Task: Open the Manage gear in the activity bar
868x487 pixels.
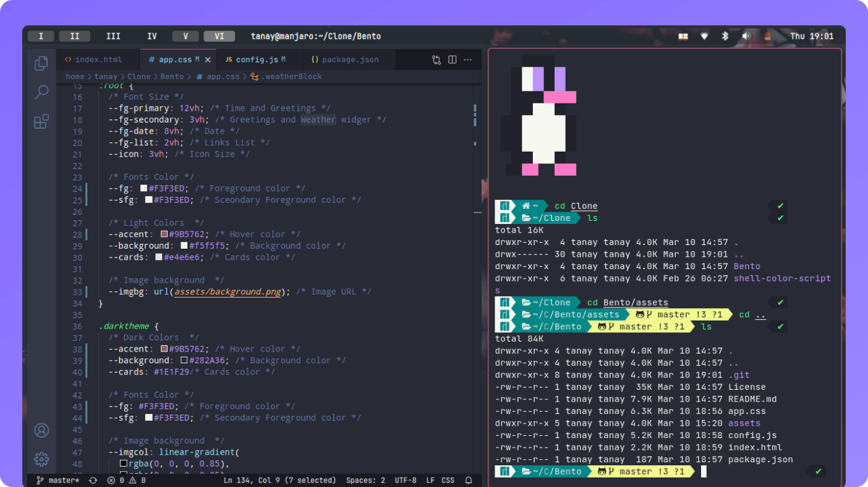Action: [41, 459]
